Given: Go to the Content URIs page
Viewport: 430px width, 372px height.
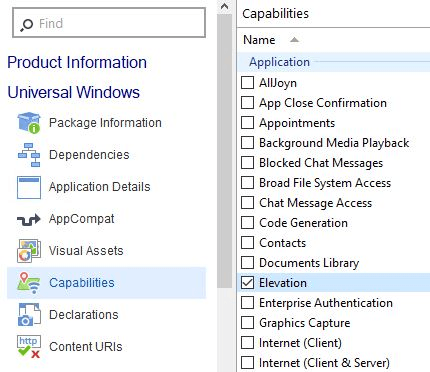Looking at the screenshot, I should pos(86,347).
